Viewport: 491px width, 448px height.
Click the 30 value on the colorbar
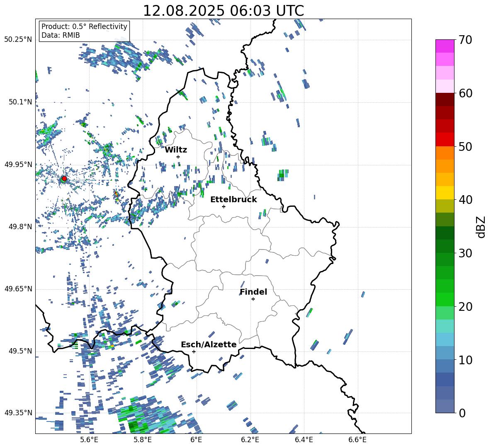click(466, 253)
